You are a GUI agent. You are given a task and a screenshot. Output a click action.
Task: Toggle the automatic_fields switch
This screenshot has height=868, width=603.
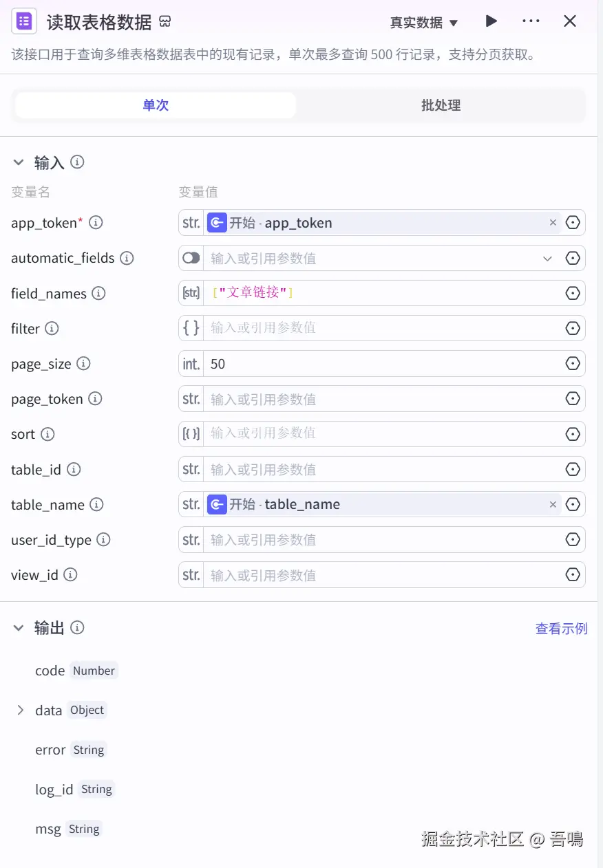[191, 258]
